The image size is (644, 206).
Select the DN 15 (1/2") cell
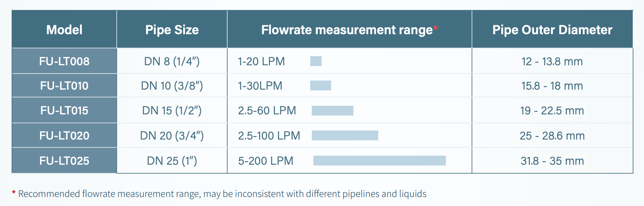point(172,110)
